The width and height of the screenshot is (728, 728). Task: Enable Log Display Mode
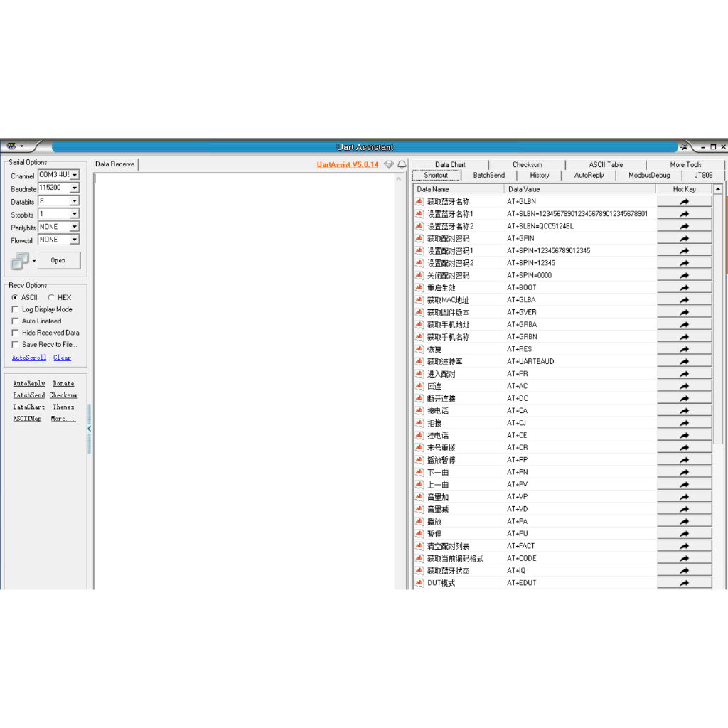coord(16,309)
